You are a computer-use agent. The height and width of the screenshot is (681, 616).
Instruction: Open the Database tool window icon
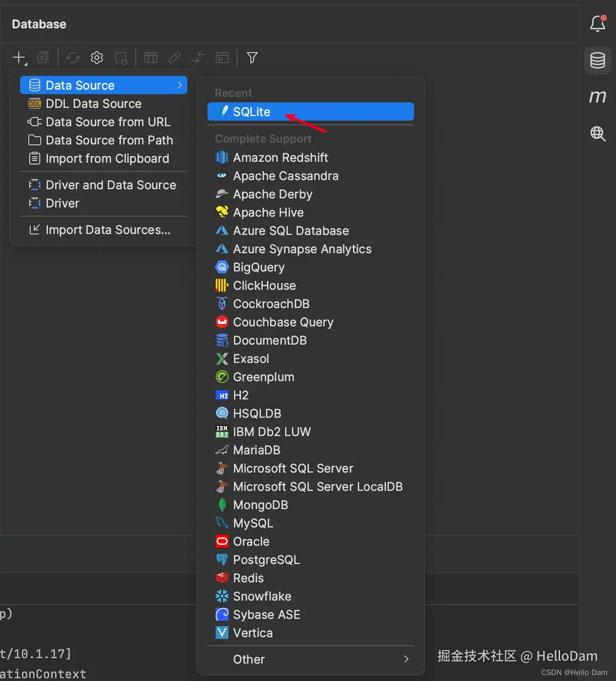598,60
